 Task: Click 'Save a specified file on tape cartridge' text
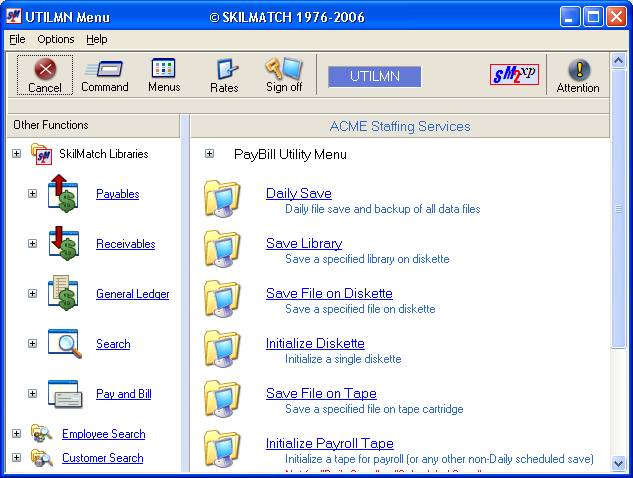tap(374, 409)
